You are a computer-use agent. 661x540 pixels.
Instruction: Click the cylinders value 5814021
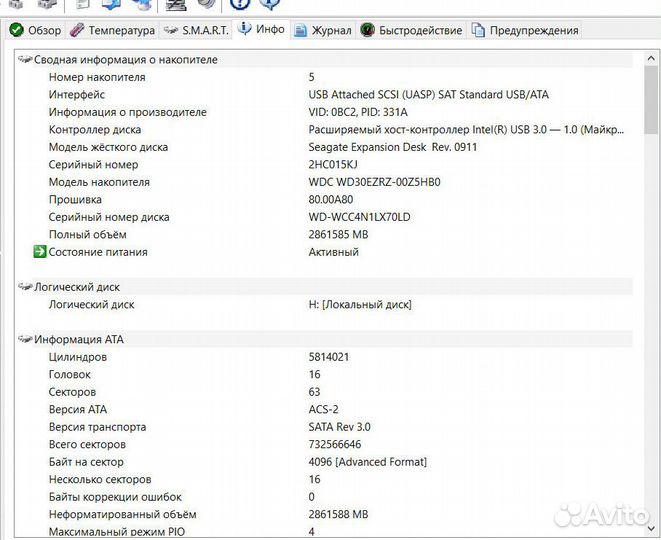(x=329, y=357)
